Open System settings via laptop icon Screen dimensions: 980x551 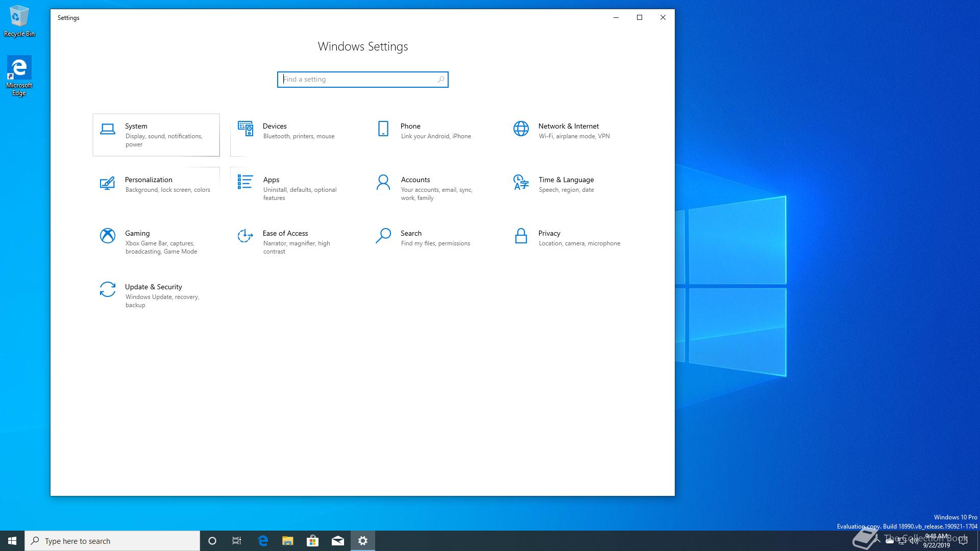click(x=107, y=129)
